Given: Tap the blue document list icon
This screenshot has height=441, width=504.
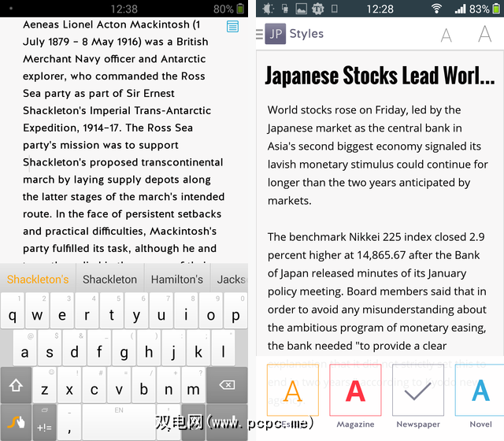Looking at the screenshot, I should 232,26.
